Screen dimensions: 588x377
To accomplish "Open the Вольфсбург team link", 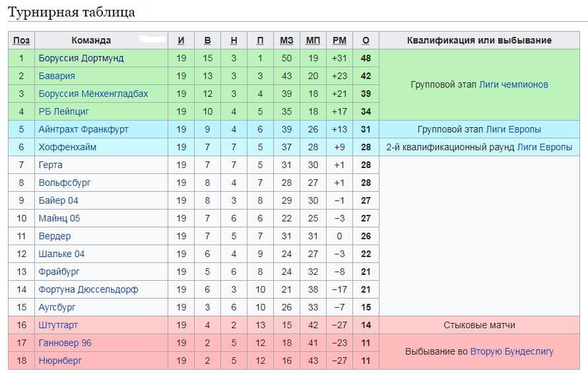I will pos(65,183).
